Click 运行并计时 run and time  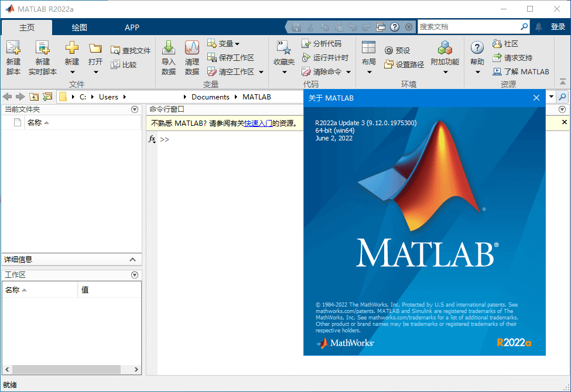tap(325, 57)
